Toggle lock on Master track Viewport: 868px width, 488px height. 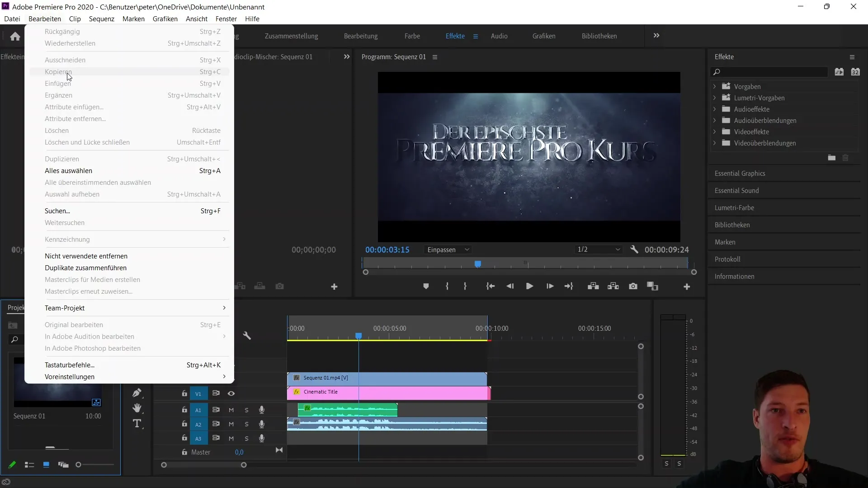point(184,452)
